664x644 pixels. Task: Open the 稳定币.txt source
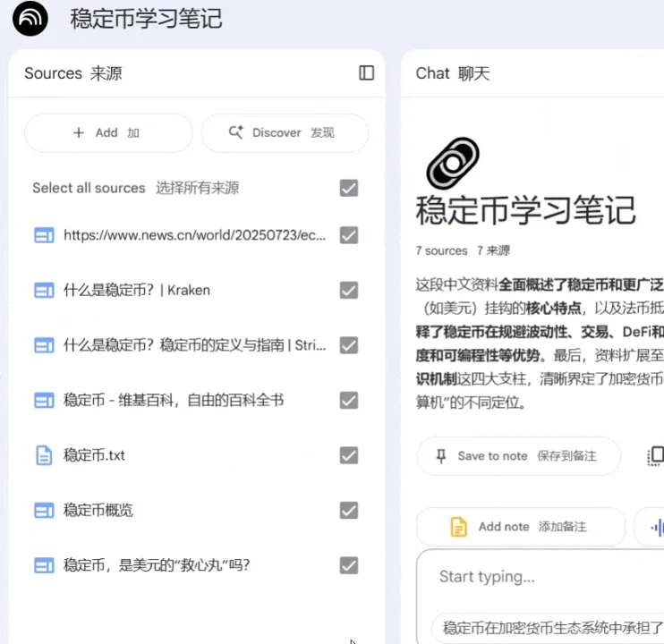(94, 455)
